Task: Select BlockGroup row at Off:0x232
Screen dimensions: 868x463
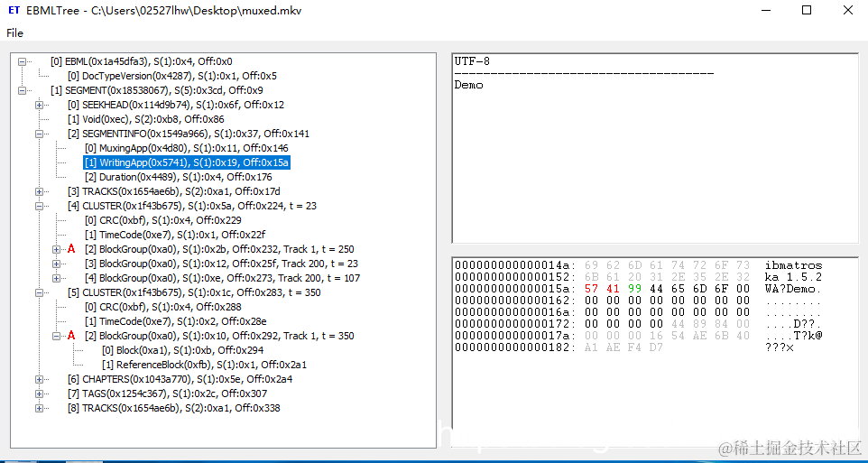Action: (x=219, y=249)
